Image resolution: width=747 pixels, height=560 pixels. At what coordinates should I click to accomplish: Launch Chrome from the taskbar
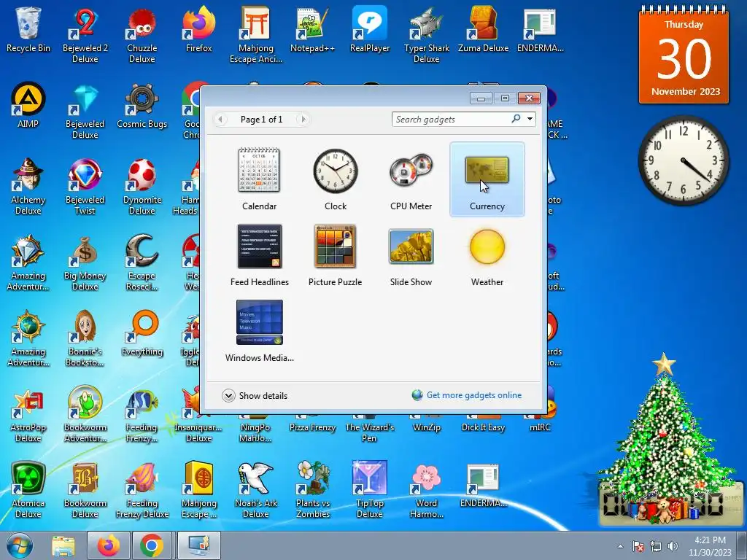point(152,545)
